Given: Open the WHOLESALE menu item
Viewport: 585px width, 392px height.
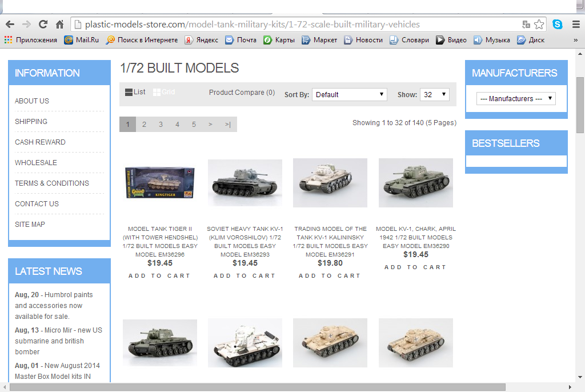Looking at the screenshot, I should point(36,163).
